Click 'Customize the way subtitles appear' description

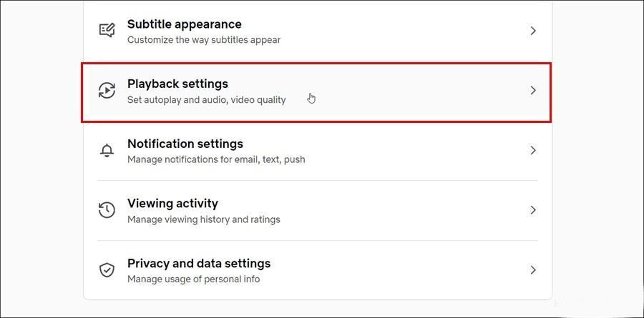coord(204,40)
